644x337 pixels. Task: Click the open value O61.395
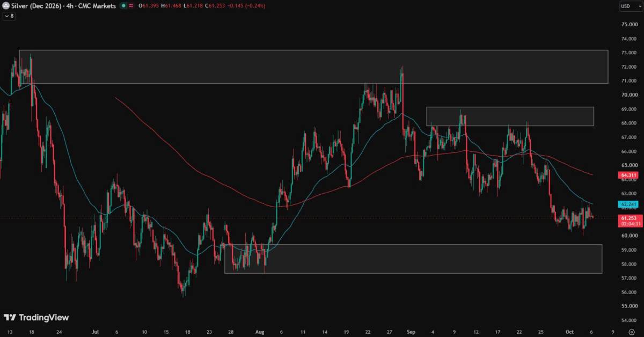pos(150,6)
